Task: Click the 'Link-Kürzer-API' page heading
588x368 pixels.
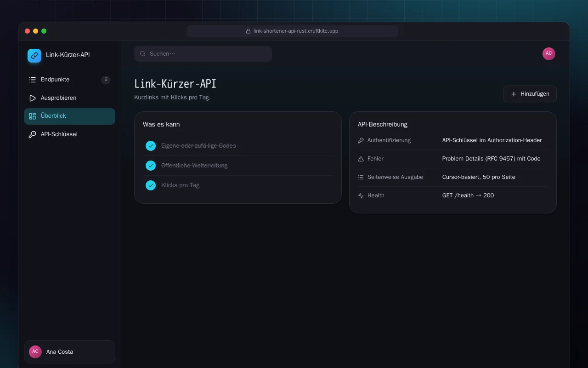Action: (175, 84)
